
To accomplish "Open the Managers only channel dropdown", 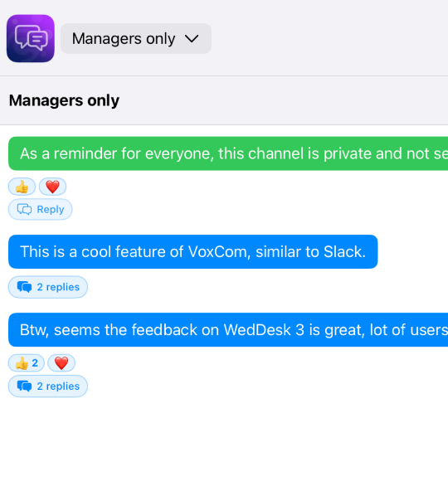I will point(136,39).
